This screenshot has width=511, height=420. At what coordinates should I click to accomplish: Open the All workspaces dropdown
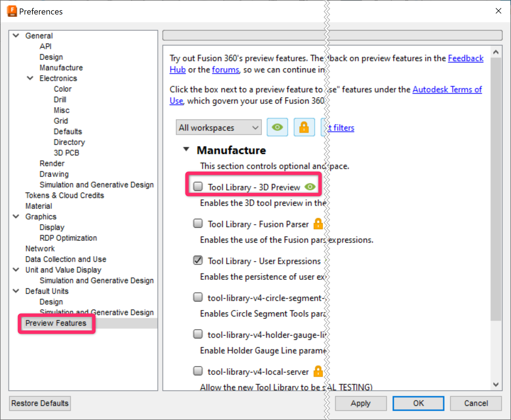point(219,127)
